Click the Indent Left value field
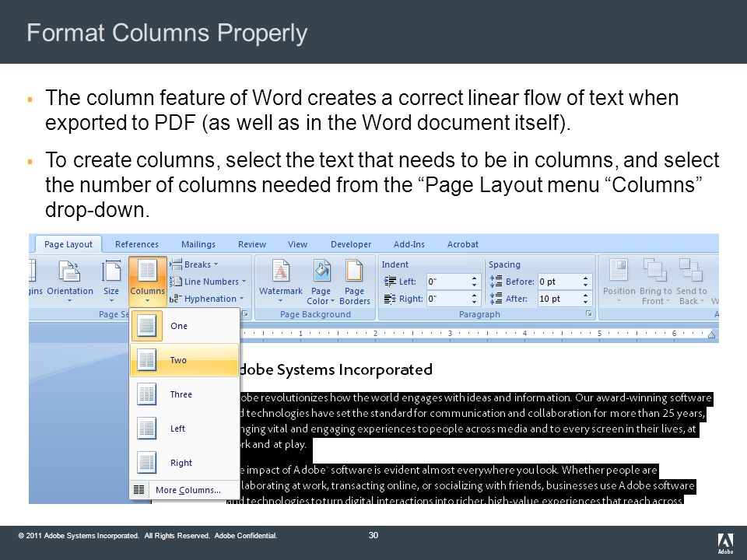 [448, 282]
